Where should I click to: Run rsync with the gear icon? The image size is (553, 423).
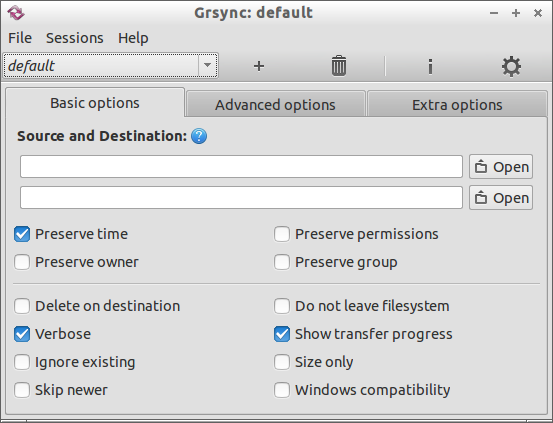coord(511,66)
